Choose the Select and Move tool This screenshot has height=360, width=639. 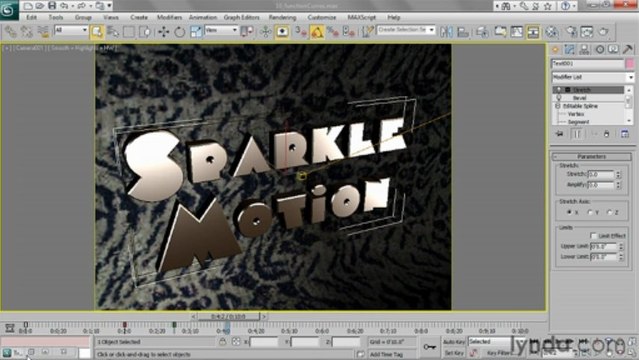click(x=164, y=32)
